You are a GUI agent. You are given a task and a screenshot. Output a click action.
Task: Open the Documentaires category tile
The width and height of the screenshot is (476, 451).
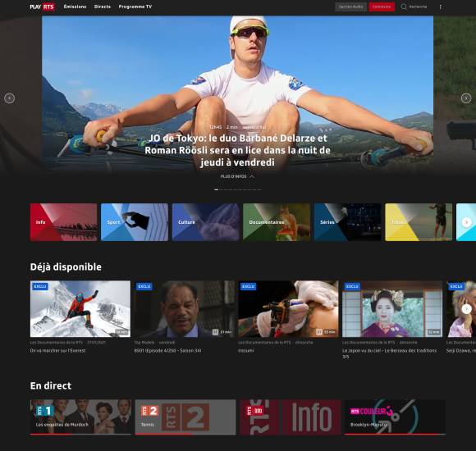[277, 222]
